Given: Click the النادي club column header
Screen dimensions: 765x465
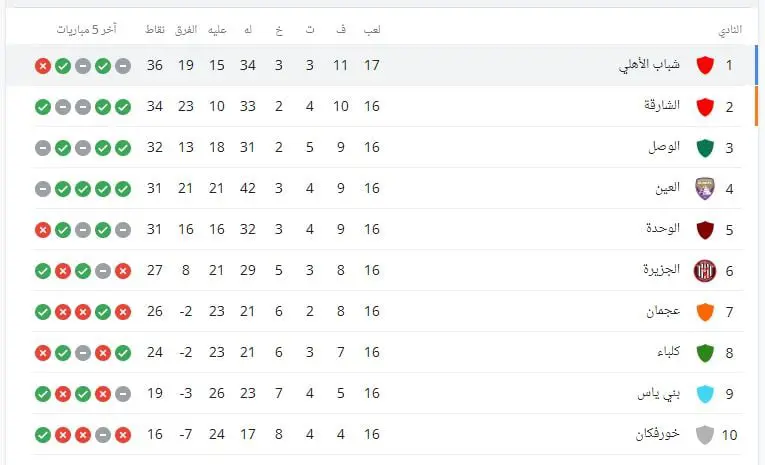Looking at the screenshot, I should coord(730,30).
